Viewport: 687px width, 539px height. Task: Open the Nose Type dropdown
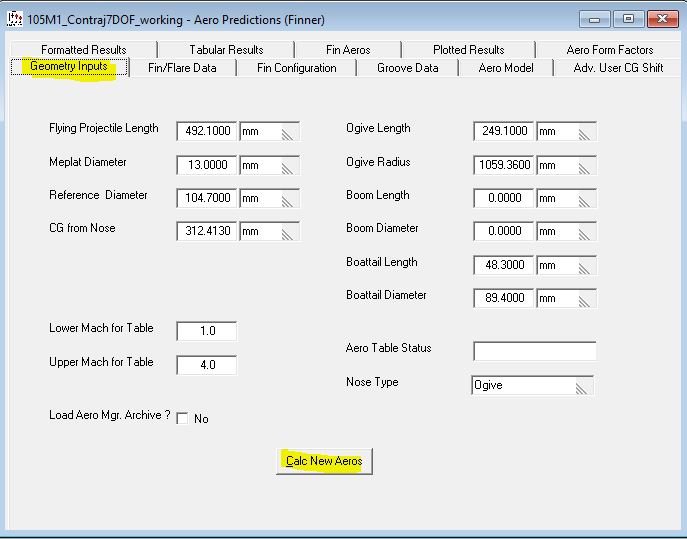point(532,385)
